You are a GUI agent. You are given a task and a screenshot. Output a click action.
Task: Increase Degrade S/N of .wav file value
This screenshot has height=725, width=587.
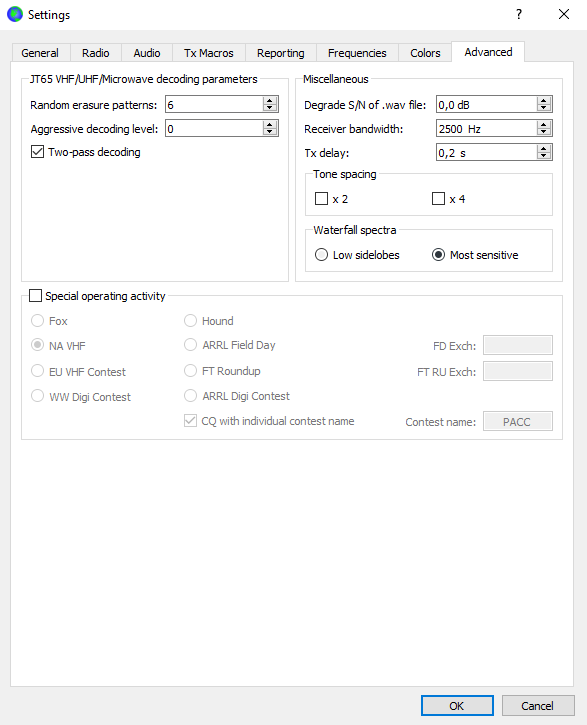click(x=544, y=101)
